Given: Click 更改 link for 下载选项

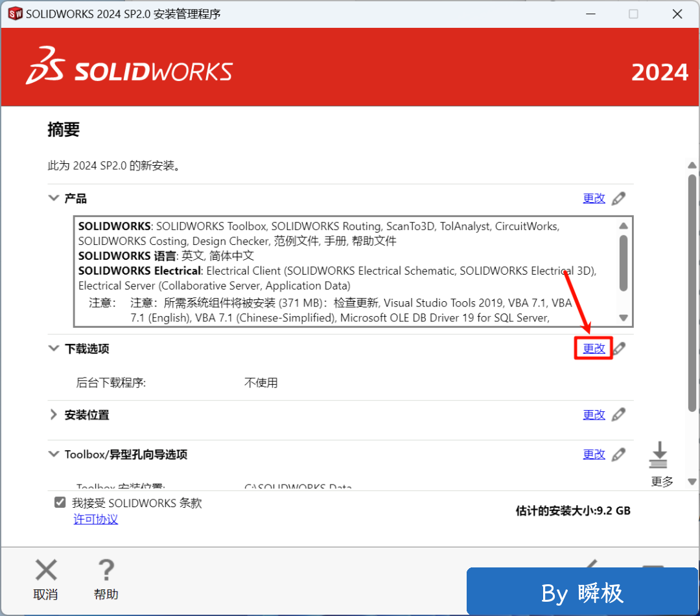Looking at the screenshot, I should click(594, 348).
